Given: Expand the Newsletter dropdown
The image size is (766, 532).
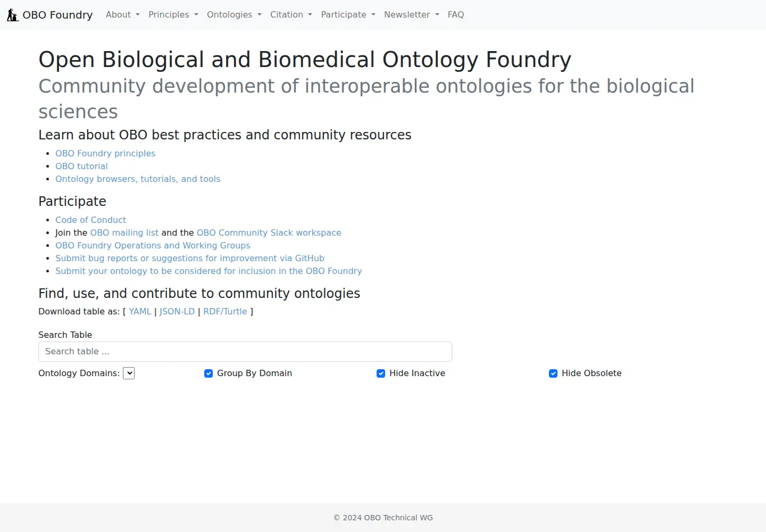Looking at the screenshot, I should pyautogui.click(x=412, y=15).
